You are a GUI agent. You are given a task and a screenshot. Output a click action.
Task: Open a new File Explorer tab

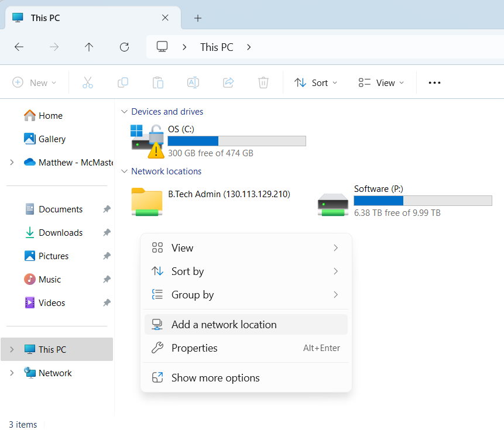(198, 18)
